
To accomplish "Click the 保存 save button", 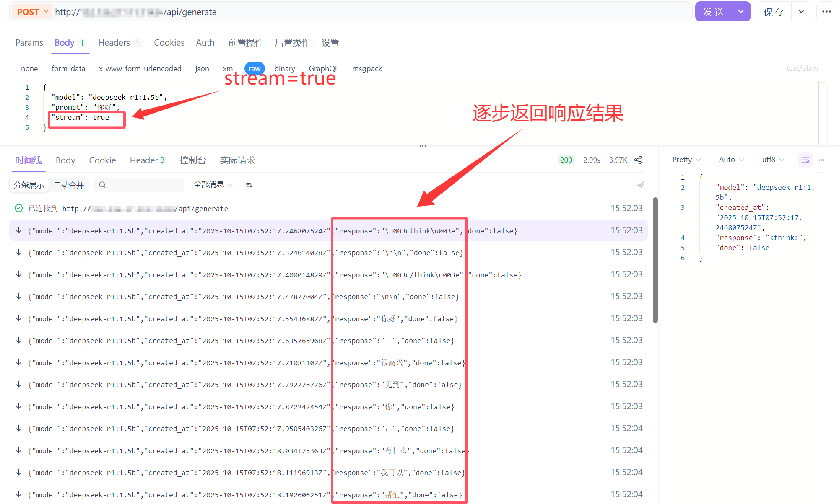I will [774, 12].
